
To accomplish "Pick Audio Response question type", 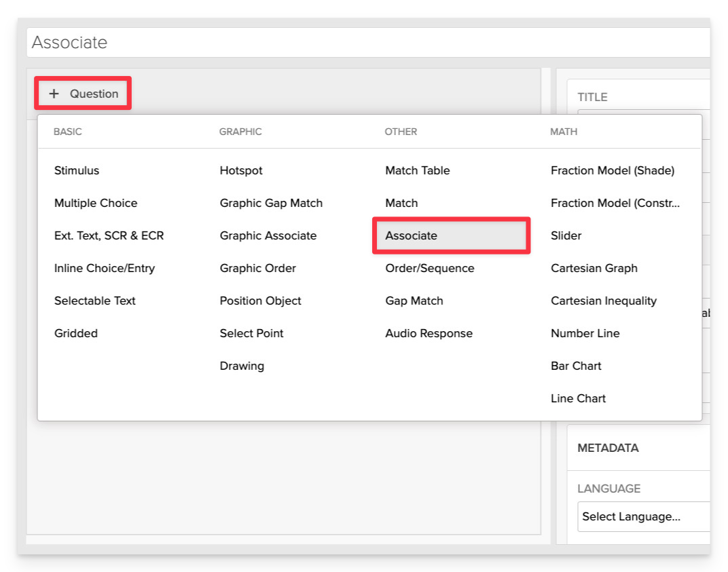I will coord(429,333).
